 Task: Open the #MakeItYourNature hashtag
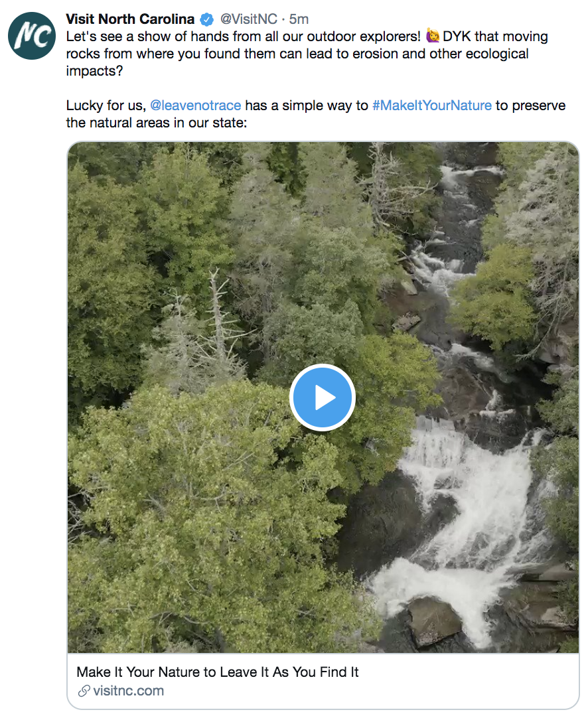pos(431,106)
